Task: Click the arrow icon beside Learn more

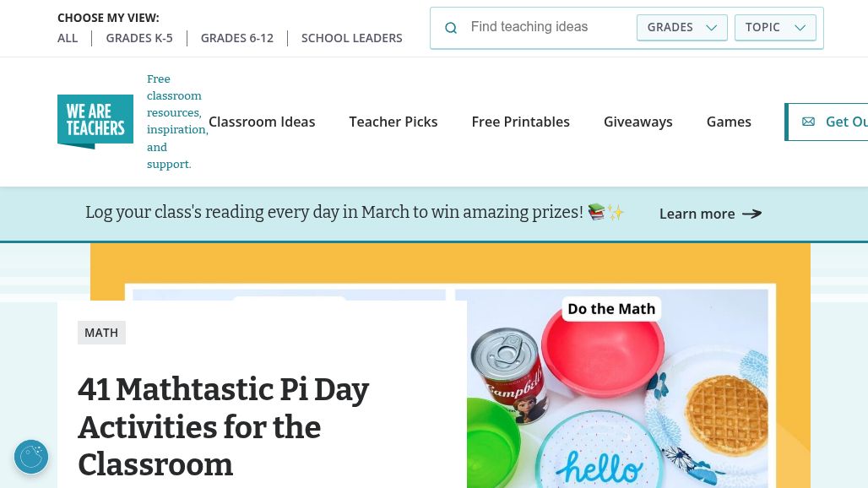Action: [x=751, y=214]
